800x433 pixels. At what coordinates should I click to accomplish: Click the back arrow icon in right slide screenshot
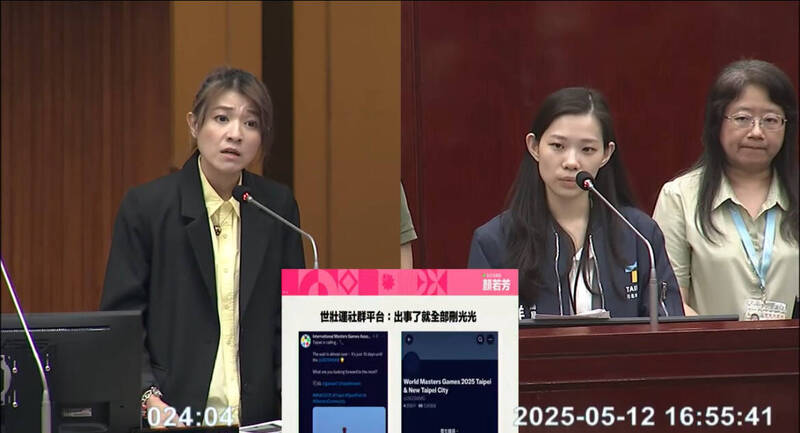point(409,340)
